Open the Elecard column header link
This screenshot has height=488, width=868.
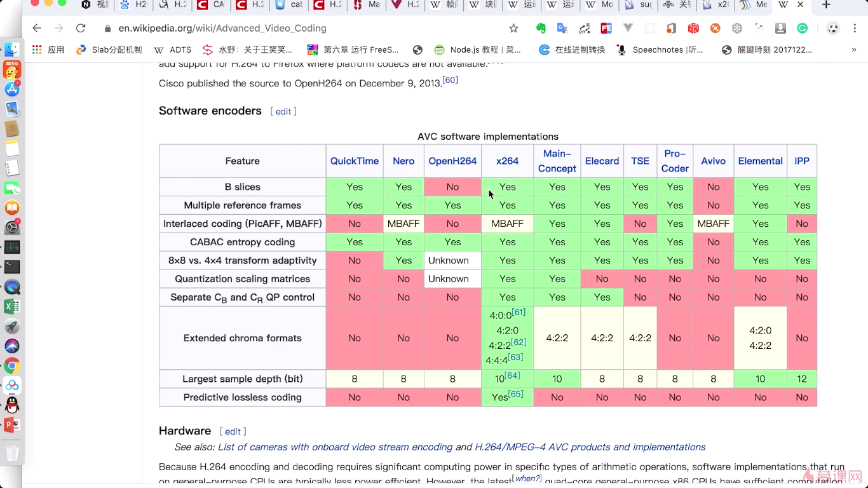(x=602, y=161)
